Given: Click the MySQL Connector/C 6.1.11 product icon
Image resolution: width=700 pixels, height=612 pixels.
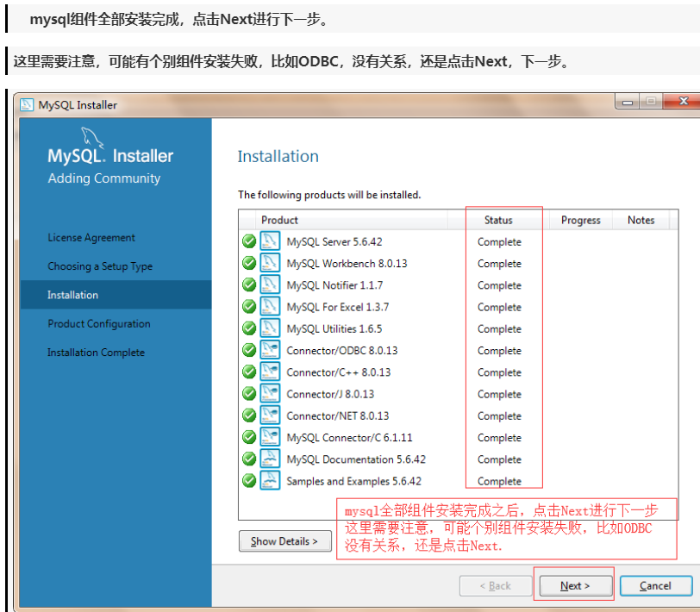Looking at the screenshot, I should click(270, 438).
